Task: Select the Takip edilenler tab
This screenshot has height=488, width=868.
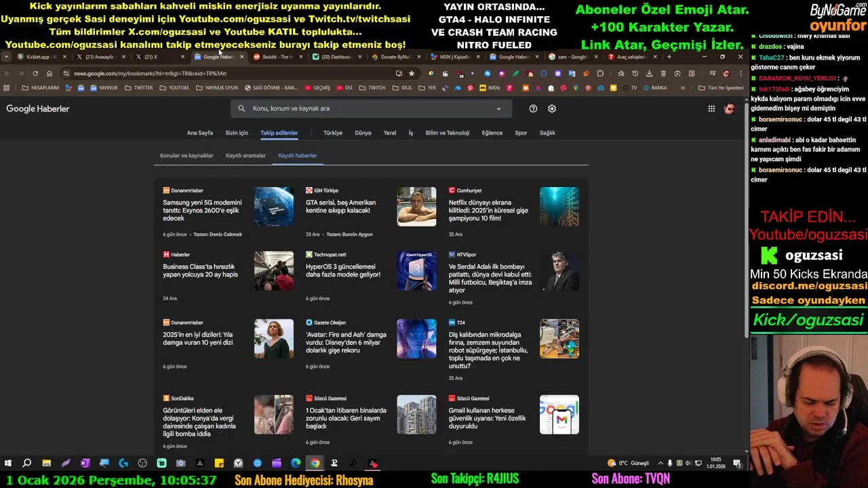Action: point(279,133)
